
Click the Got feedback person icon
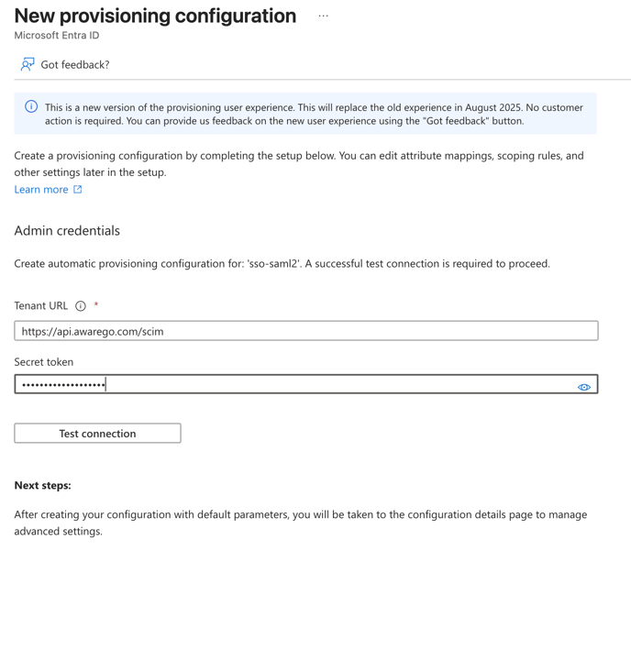pos(28,64)
